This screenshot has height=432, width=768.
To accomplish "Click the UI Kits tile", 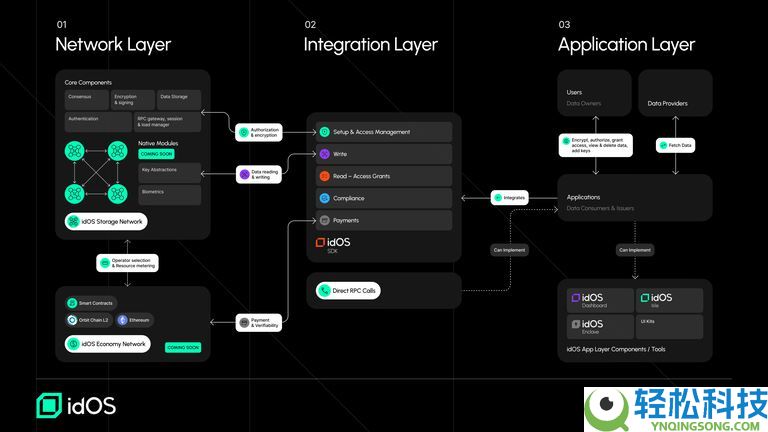I will click(x=669, y=327).
